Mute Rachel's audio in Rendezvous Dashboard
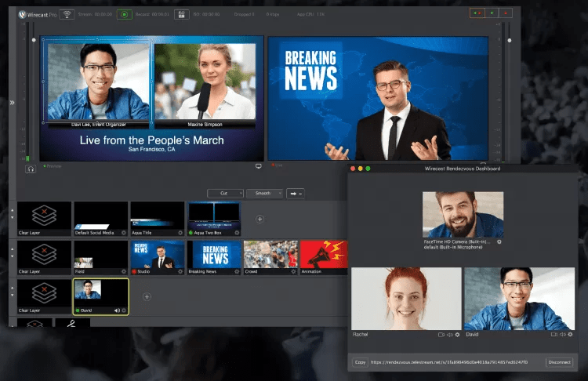588x381 pixels. [x=449, y=335]
